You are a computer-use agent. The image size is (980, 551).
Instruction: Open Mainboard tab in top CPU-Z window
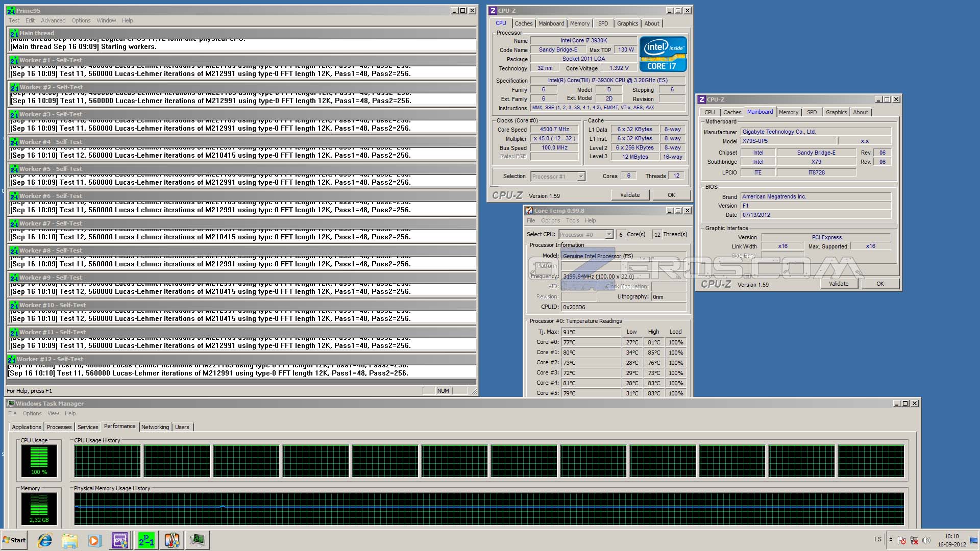551,23
